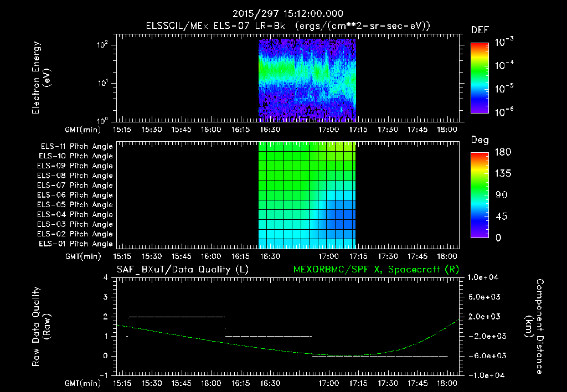567x392 pixels.
Task: Click 16:00 time label under pitch angle panel
Action: pos(211,256)
